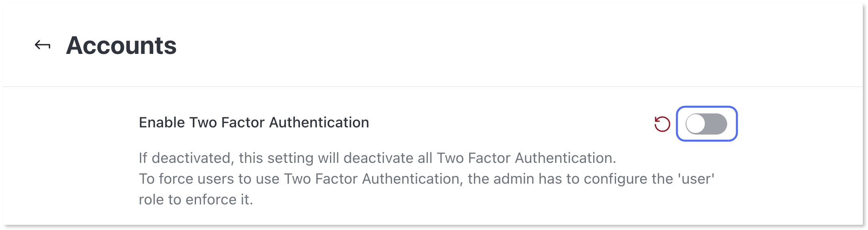868x230 pixels.
Task: Click the 'If deactivated' description line
Action: click(x=377, y=158)
